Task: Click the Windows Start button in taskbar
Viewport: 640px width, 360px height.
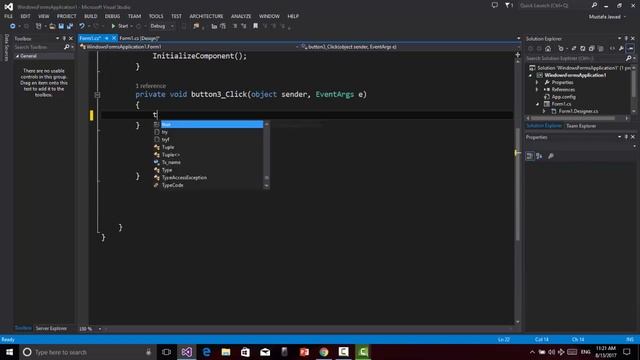Action: tap(9, 352)
